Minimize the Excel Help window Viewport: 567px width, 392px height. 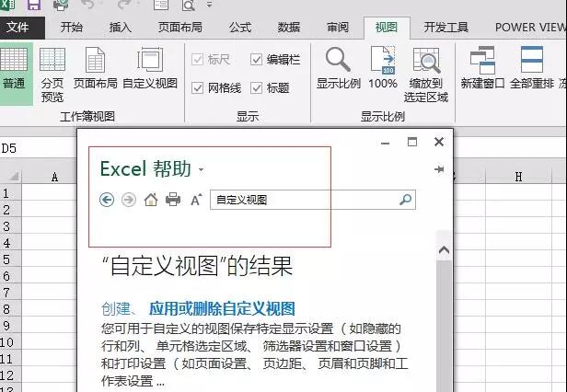pos(386,143)
